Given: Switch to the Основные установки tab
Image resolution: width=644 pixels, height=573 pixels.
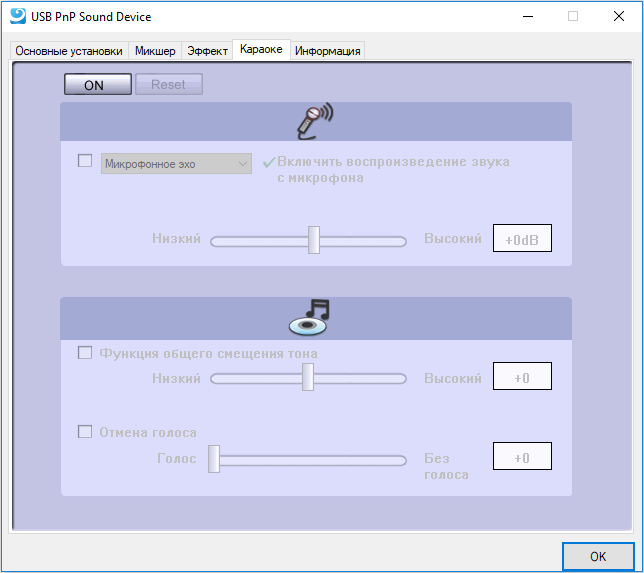Looking at the screenshot, I should pos(69,51).
